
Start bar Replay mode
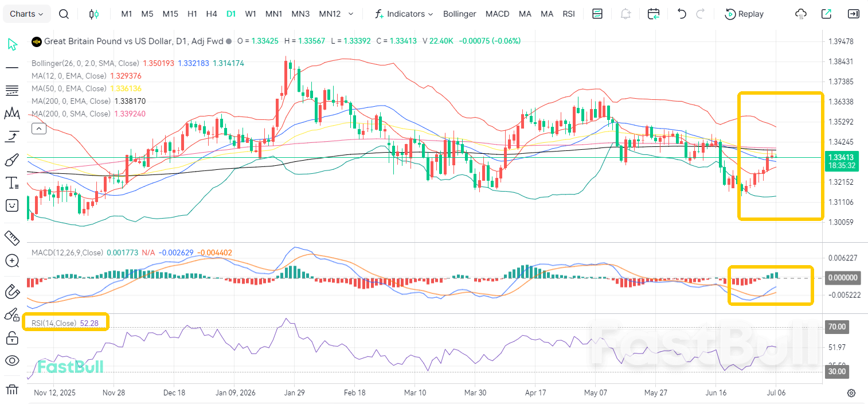point(744,14)
